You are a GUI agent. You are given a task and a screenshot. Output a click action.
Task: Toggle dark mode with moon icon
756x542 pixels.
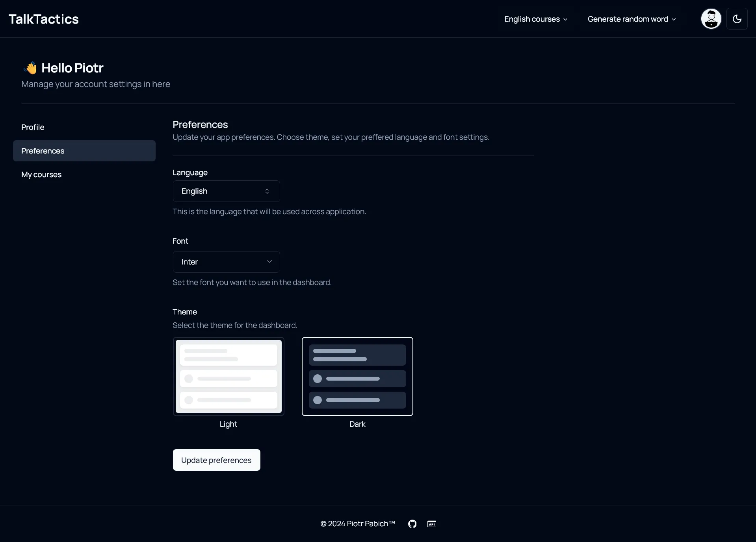click(737, 19)
